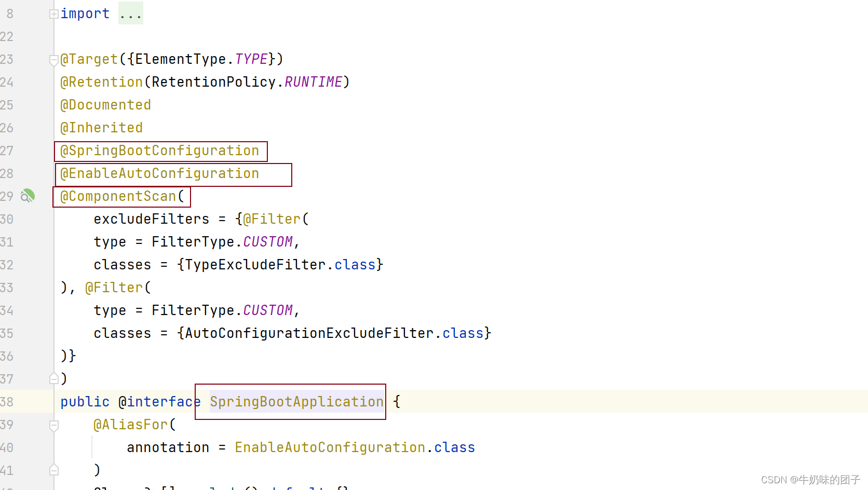Click the @Documented annotation
This screenshot has height=490, width=868.
pyautogui.click(x=106, y=105)
